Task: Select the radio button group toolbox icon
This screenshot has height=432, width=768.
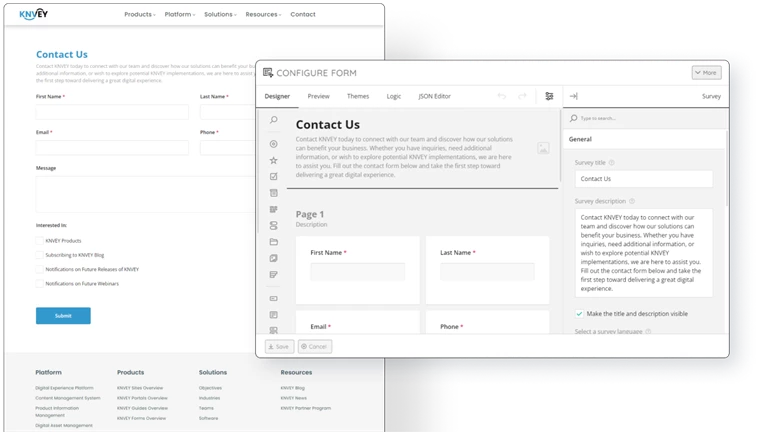Action: pos(273,143)
